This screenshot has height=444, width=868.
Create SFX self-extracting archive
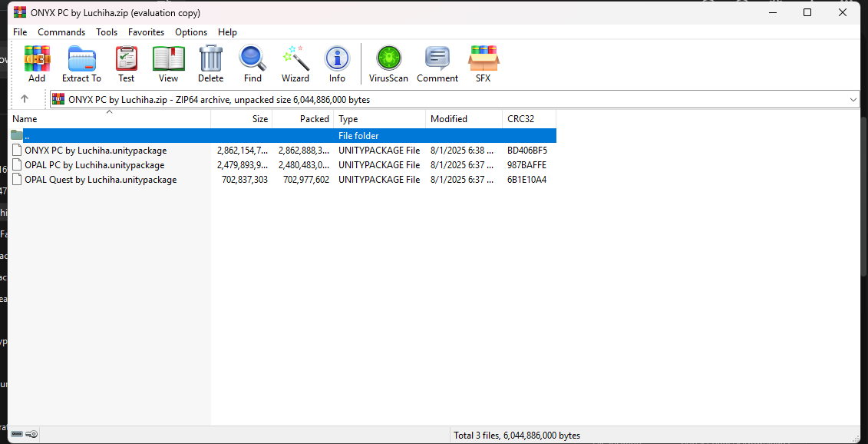click(484, 58)
